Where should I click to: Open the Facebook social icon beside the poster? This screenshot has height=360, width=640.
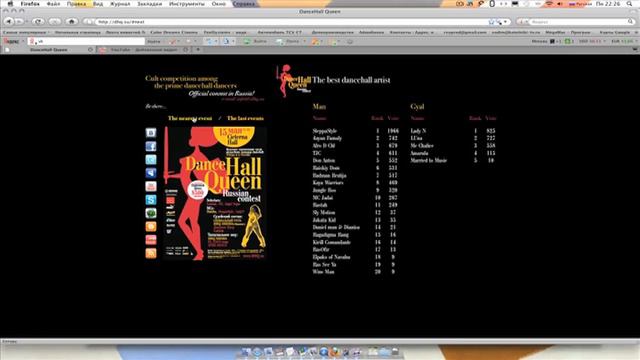151,146
